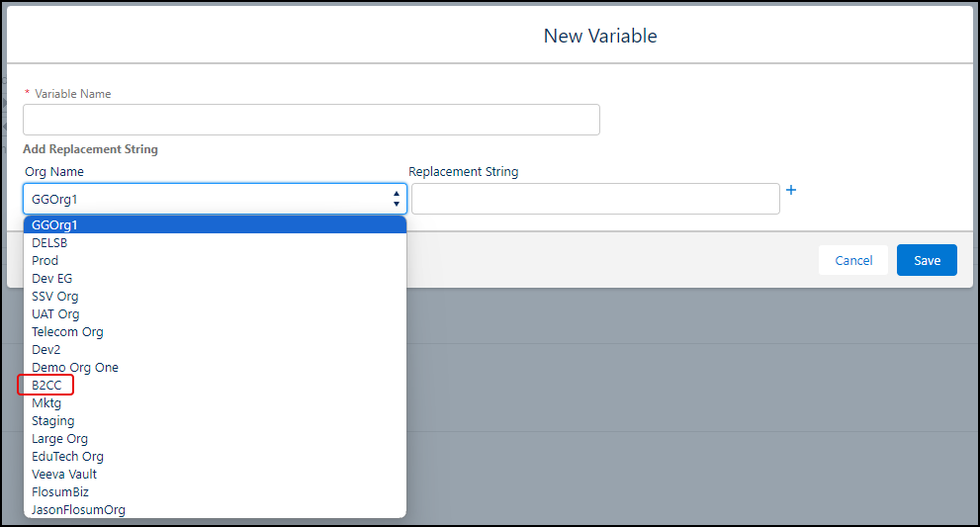
Task: Select the Dev EG option
Action: pyautogui.click(x=215, y=278)
